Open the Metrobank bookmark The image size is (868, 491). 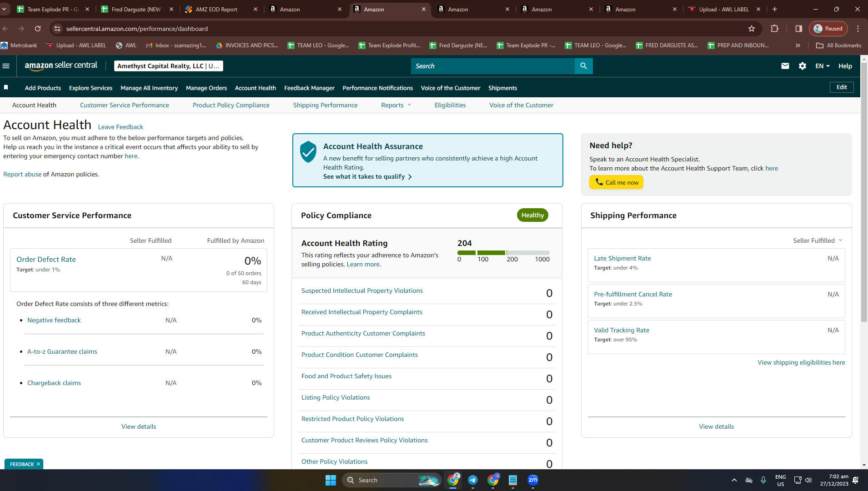pyautogui.click(x=19, y=45)
